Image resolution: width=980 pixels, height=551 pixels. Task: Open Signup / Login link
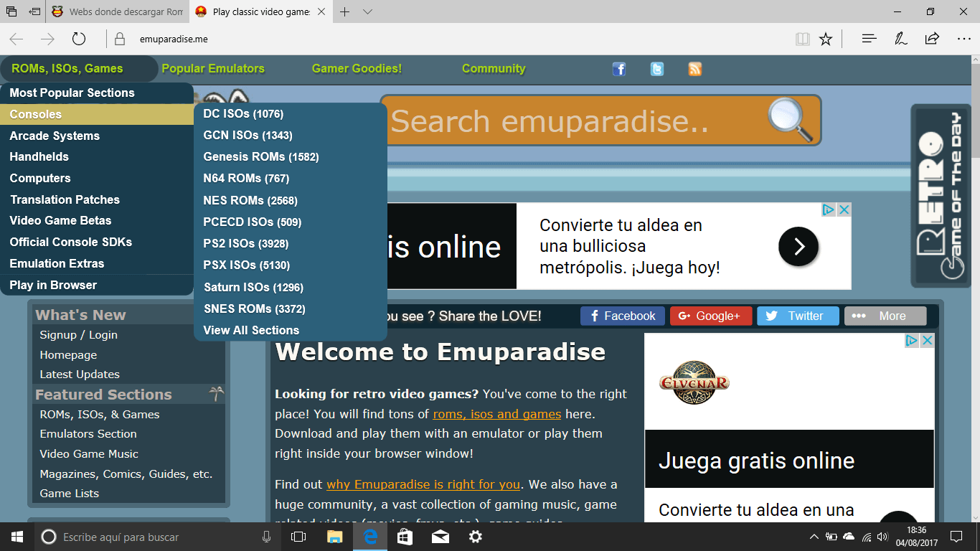tap(78, 335)
